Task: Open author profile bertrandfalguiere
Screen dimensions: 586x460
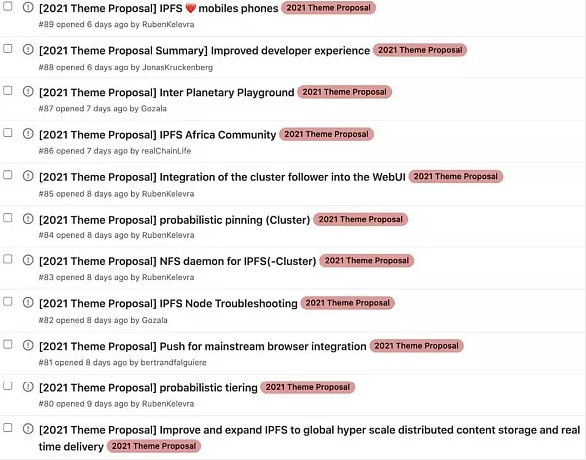Action: click(173, 362)
